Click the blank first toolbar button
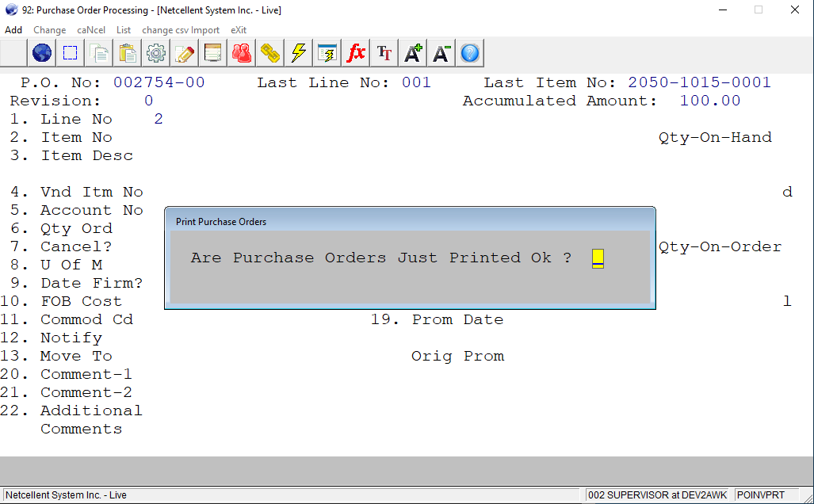 (13, 53)
